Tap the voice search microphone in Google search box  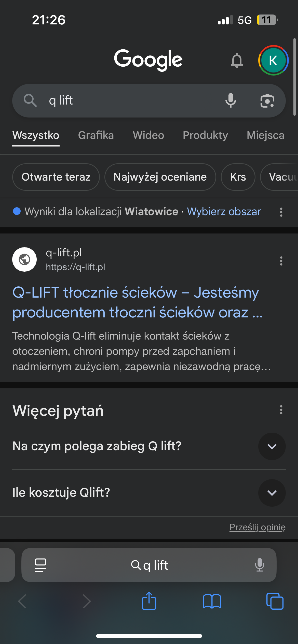(231, 100)
